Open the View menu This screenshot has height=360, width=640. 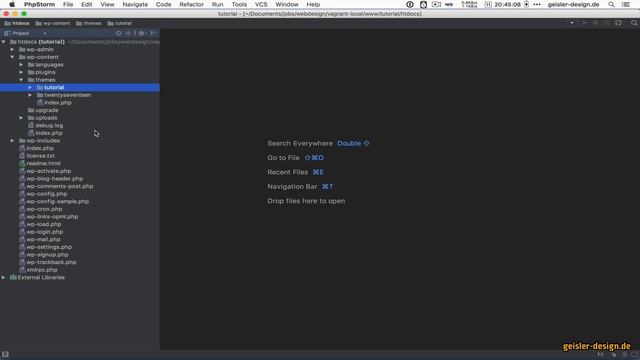click(x=107, y=4)
